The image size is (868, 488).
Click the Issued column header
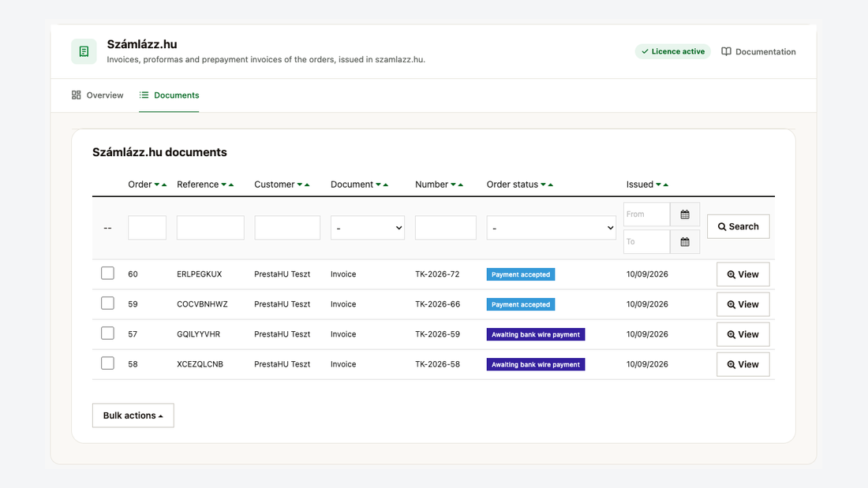639,184
